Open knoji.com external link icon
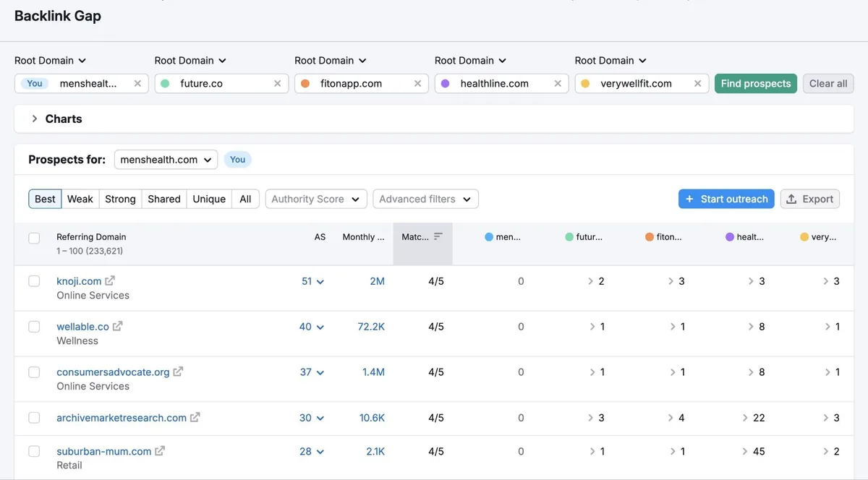The height and width of the screenshot is (480, 868). [110, 280]
